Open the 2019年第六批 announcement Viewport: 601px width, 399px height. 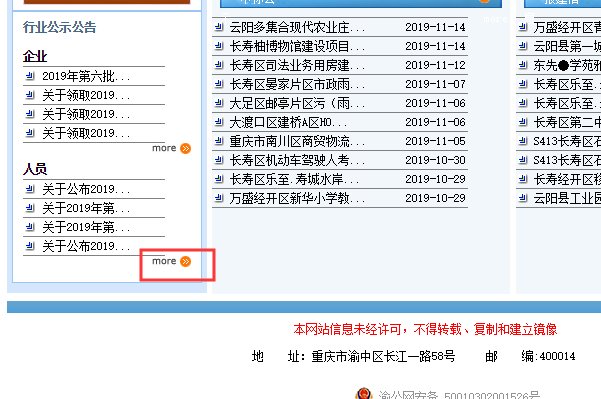pos(86,76)
